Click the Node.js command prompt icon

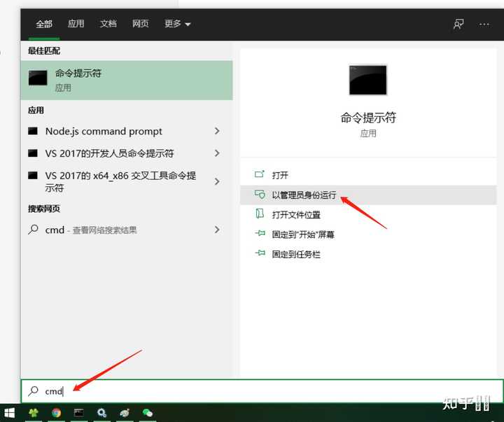click(33, 131)
